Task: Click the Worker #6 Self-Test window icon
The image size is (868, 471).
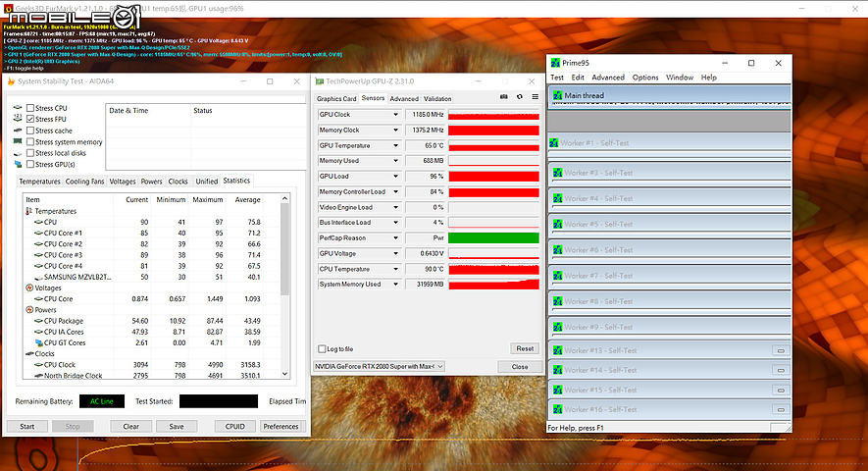Action: click(x=557, y=250)
